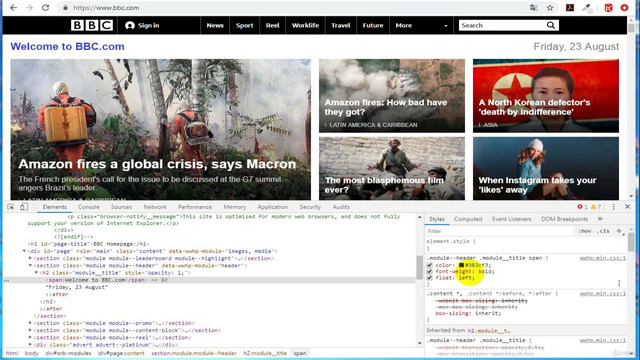
Task: Open the Travel navigation link
Action: [340, 25]
